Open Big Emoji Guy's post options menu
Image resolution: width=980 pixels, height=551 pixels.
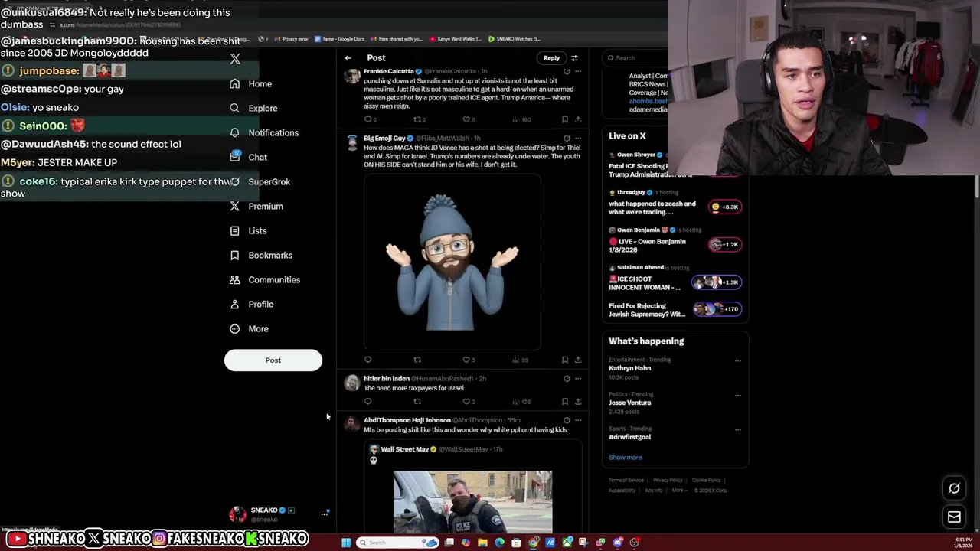578,139
